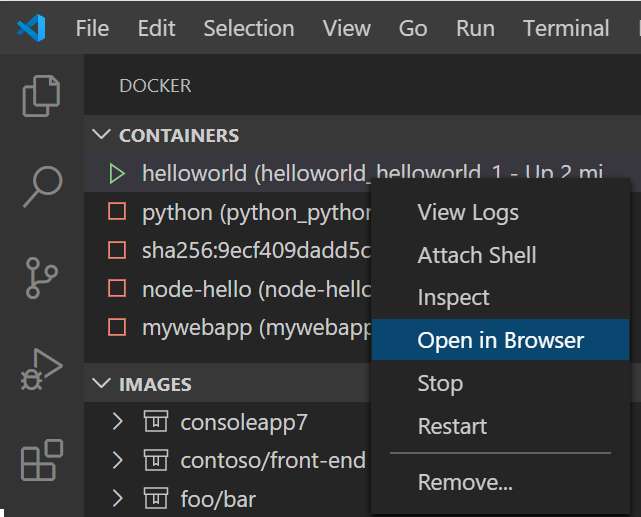
Task: Open the Explorer view icon
Action: [41, 96]
